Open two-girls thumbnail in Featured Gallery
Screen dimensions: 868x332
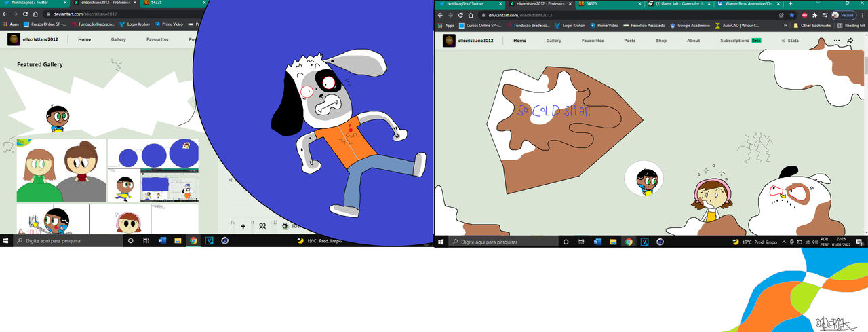tap(61, 170)
